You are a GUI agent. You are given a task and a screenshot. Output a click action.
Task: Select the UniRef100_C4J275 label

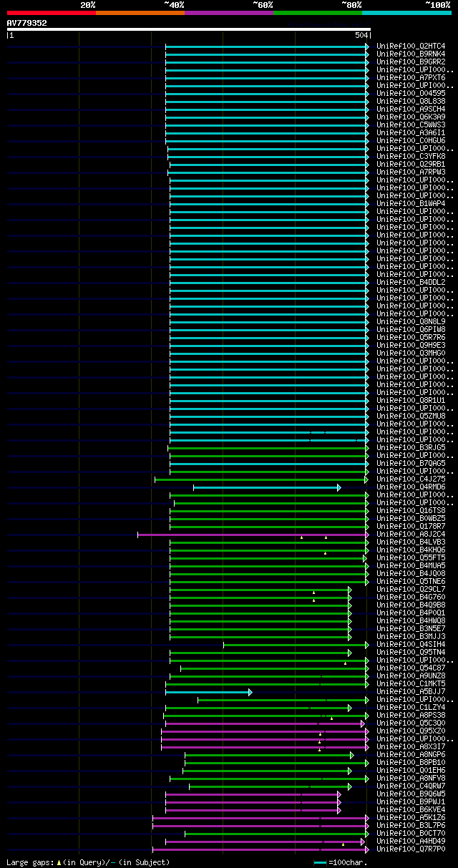[x=411, y=479]
